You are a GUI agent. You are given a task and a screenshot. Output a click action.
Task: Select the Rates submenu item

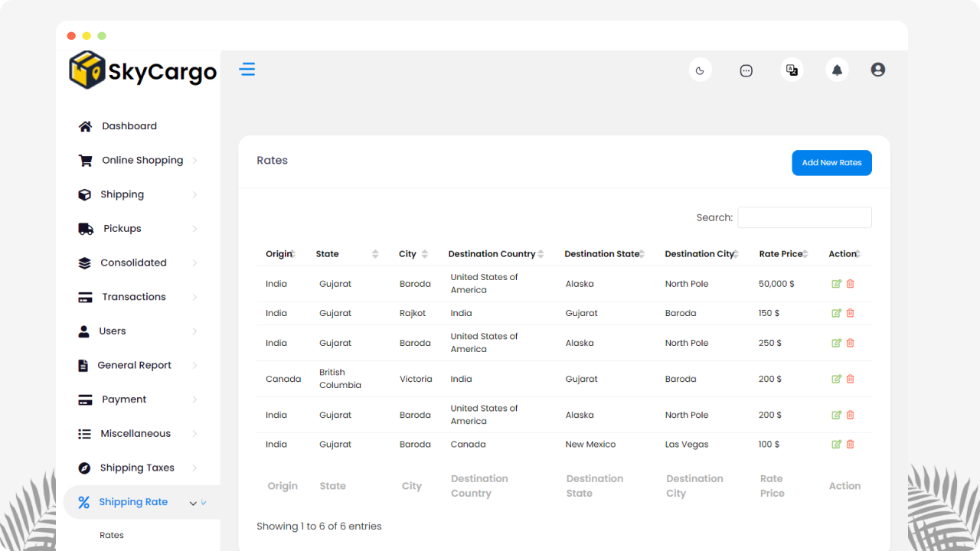[112, 535]
